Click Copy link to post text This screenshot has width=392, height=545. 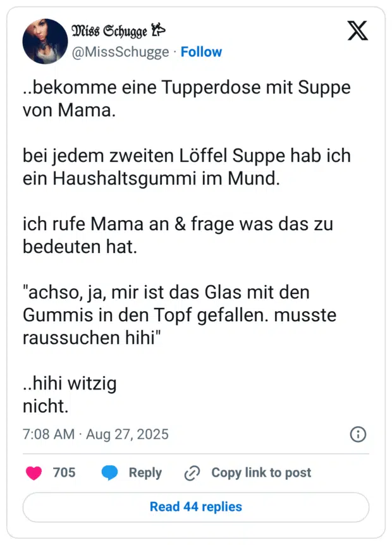pos(261,473)
